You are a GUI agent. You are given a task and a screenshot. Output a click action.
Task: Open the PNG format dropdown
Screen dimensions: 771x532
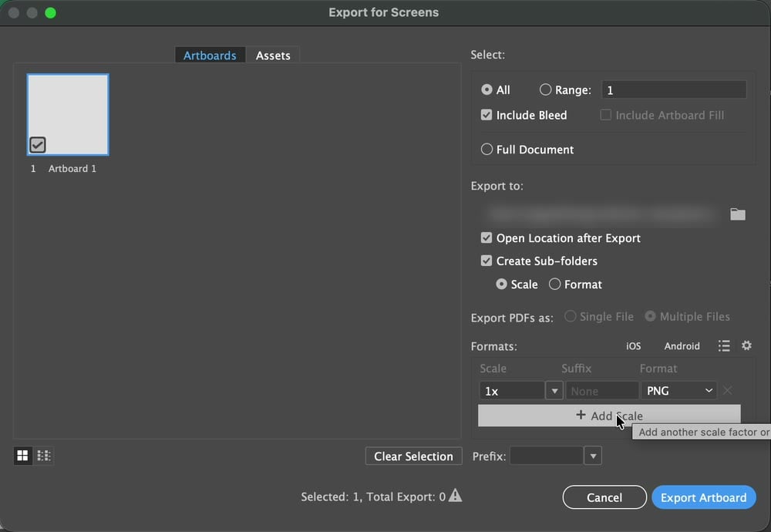tap(678, 391)
